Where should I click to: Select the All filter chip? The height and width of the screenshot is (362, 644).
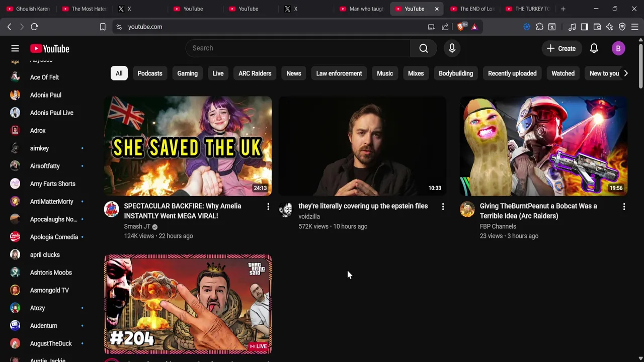point(119,73)
